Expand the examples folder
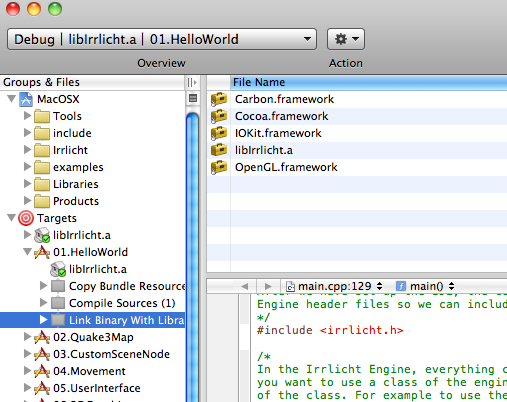 (x=27, y=167)
